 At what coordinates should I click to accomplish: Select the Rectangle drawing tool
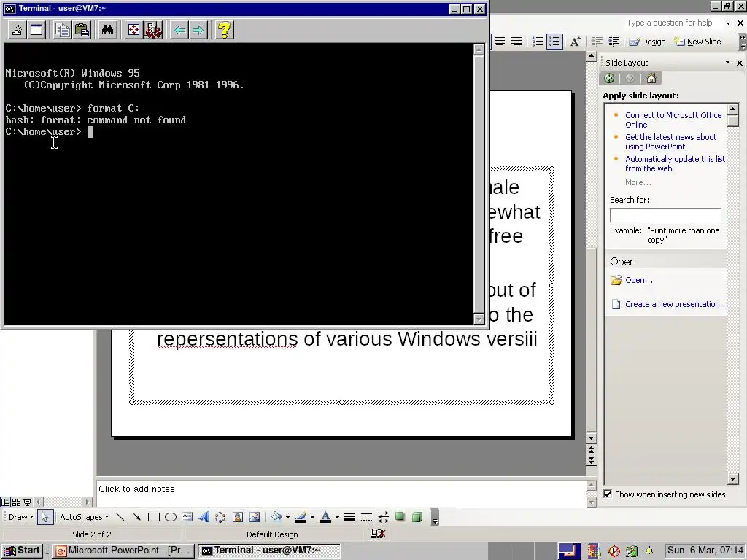(153, 517)
